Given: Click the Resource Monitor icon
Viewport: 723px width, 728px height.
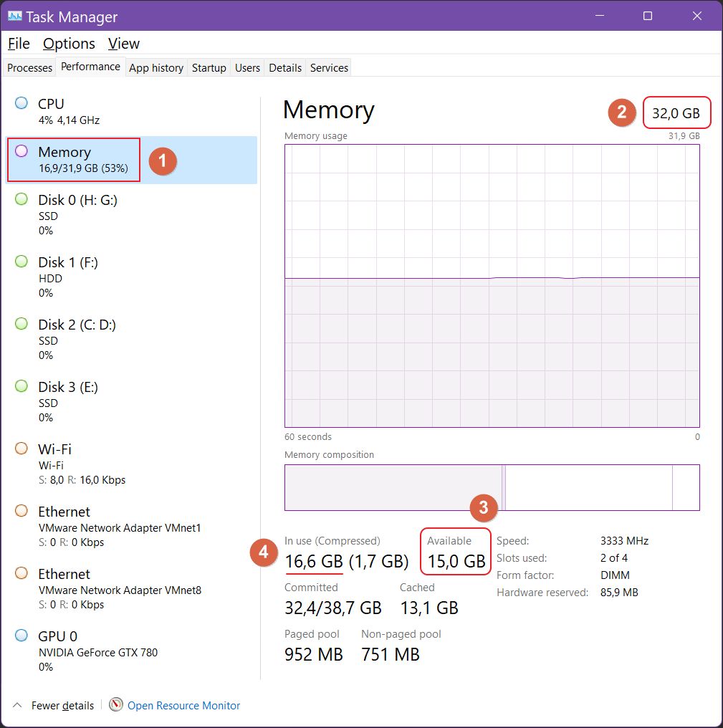Looking at the screenshot, I should click(x=115, y=706).
